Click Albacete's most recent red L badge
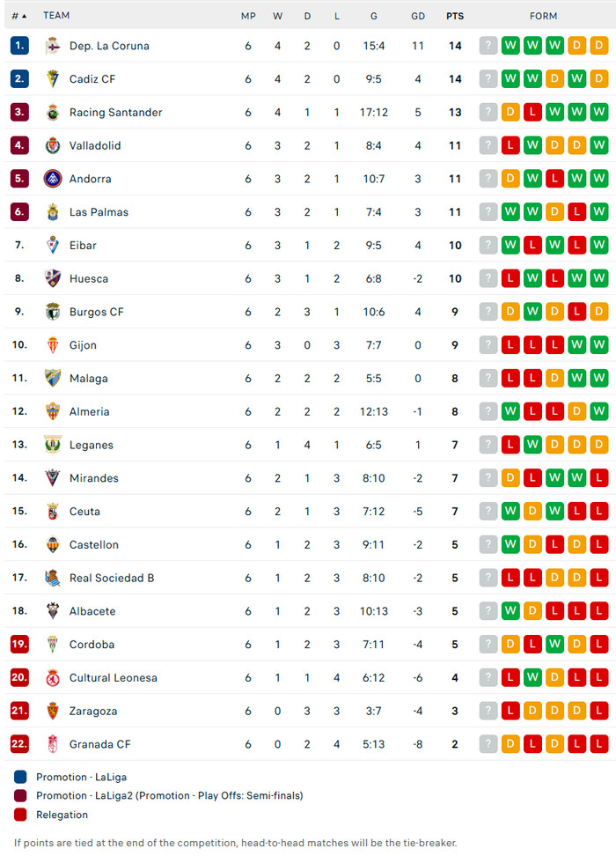This screenshot has width=616, height=856. [599, 611]
